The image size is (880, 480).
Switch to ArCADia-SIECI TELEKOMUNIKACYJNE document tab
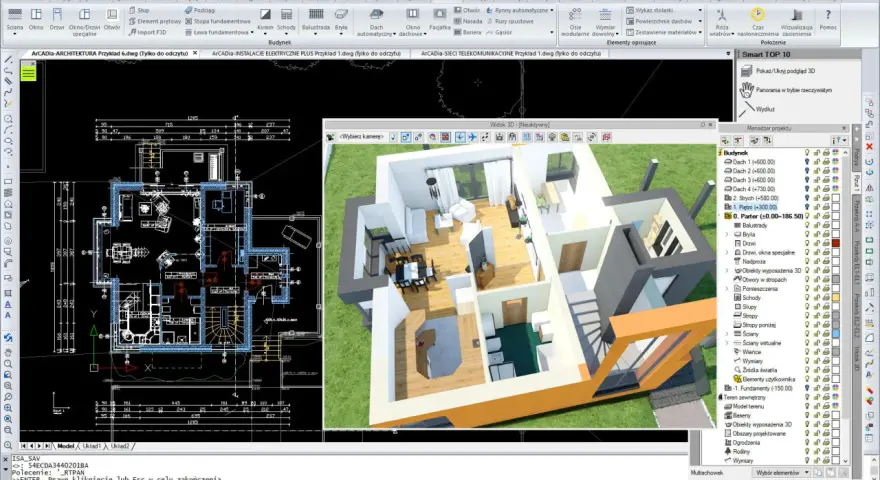tap(511, 53)
